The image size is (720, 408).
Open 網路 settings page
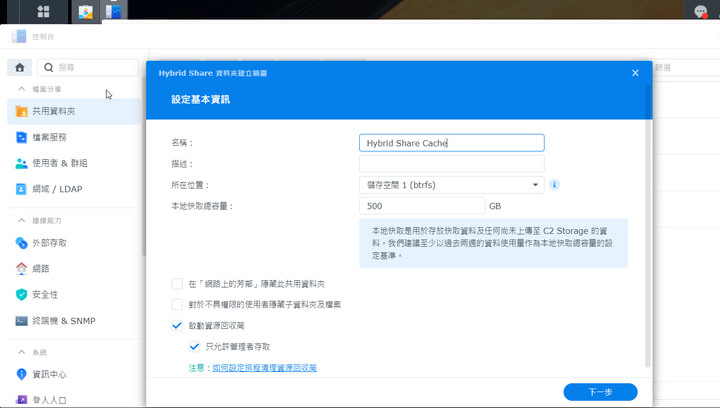(74, 268)
